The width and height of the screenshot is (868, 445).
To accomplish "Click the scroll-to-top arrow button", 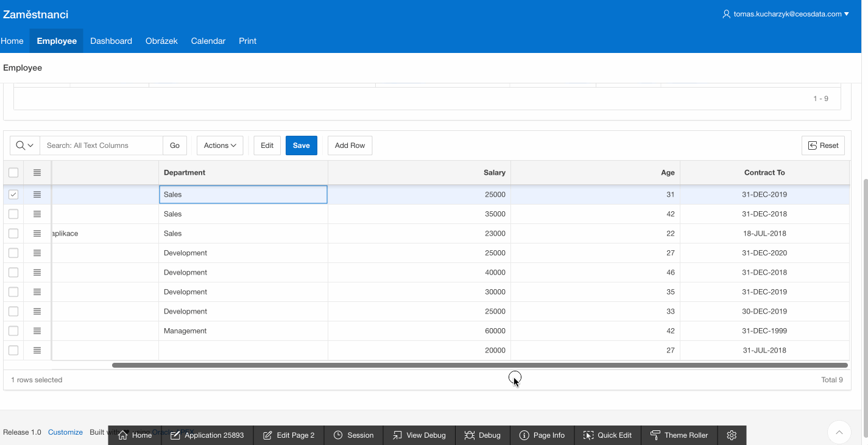I will [839, 432].
